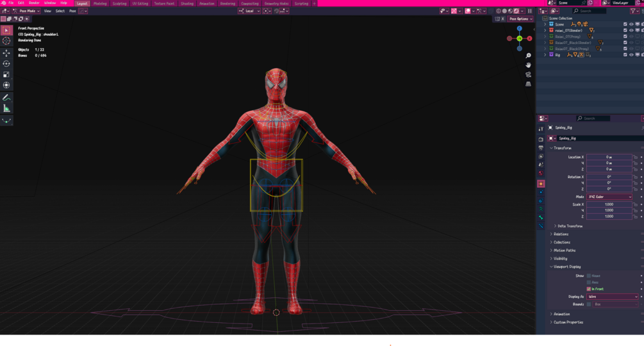Switch to the Sculpting workspace tab
The image size is (644, 346).
pyautogui.click(x=120, y=3)
